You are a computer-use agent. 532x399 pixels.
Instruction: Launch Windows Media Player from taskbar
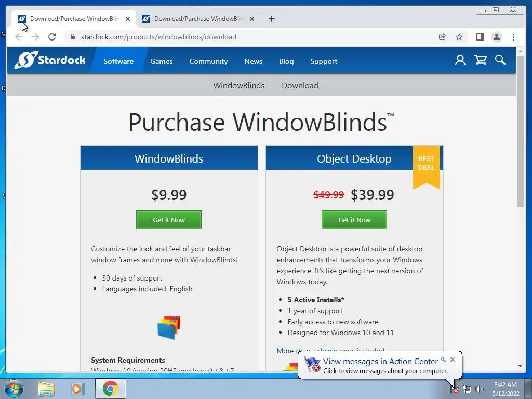tap(78, 389)
